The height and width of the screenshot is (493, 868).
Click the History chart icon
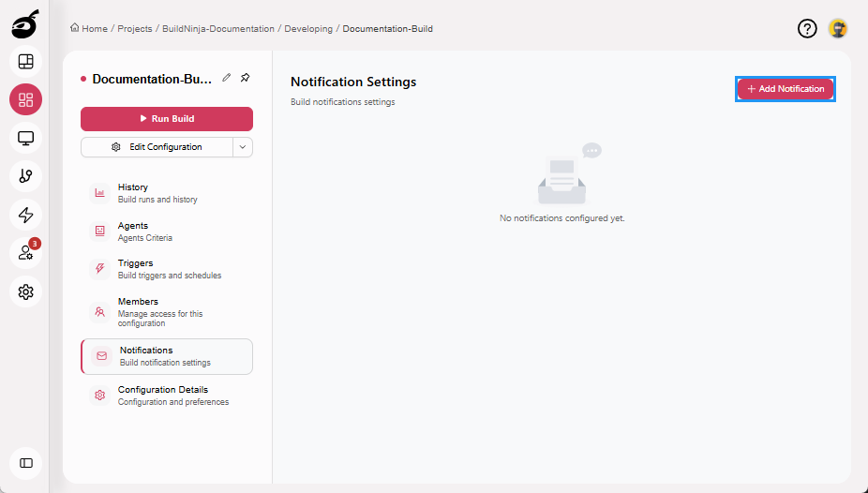[99, 193]
